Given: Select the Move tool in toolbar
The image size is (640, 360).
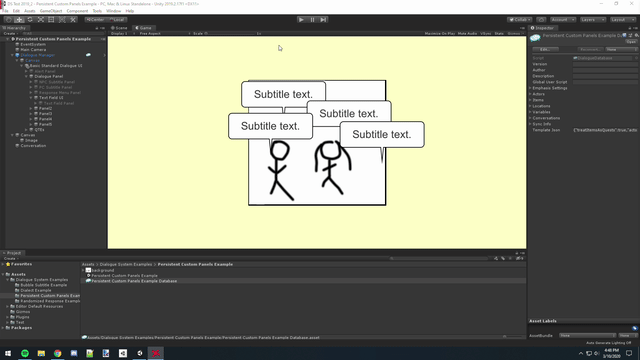Looking at the screenshot, I should [x=19, y=20].
